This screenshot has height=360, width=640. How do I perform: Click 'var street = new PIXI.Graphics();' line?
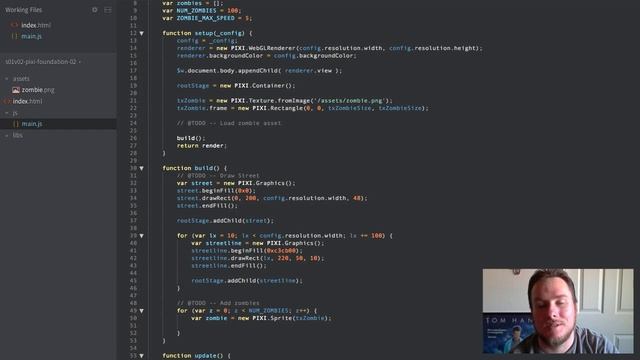click(236, 183)
